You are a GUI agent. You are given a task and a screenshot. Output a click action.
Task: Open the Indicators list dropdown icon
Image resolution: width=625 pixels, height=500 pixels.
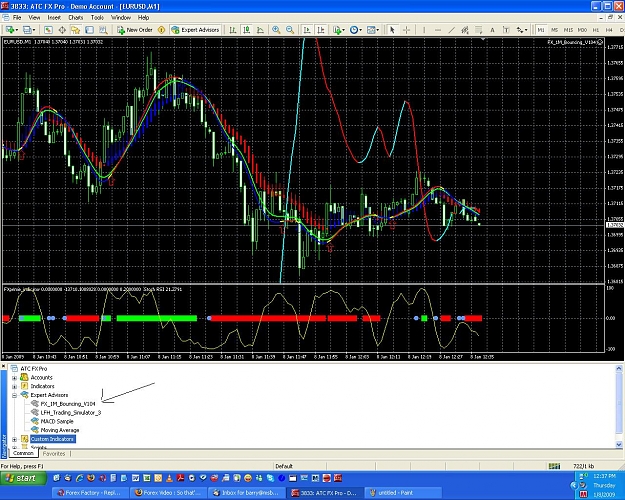(338, 30)
